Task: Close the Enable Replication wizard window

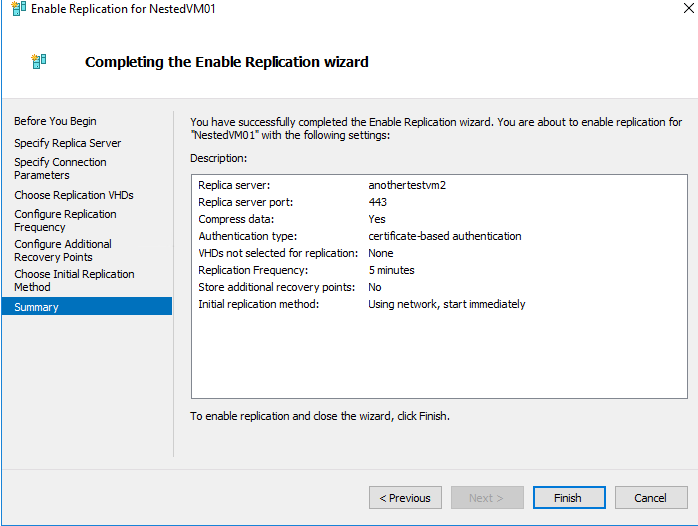Action: (x=688, y=8)
